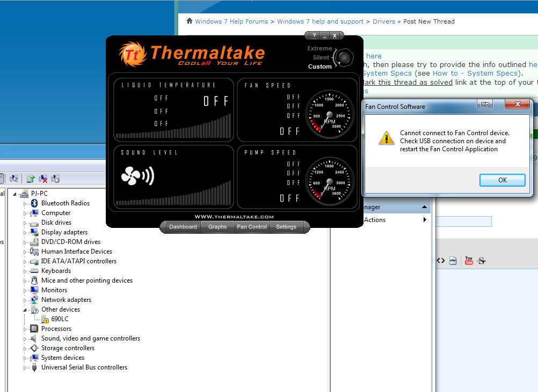Open the www.thermaltake.com link

point(234,217)
